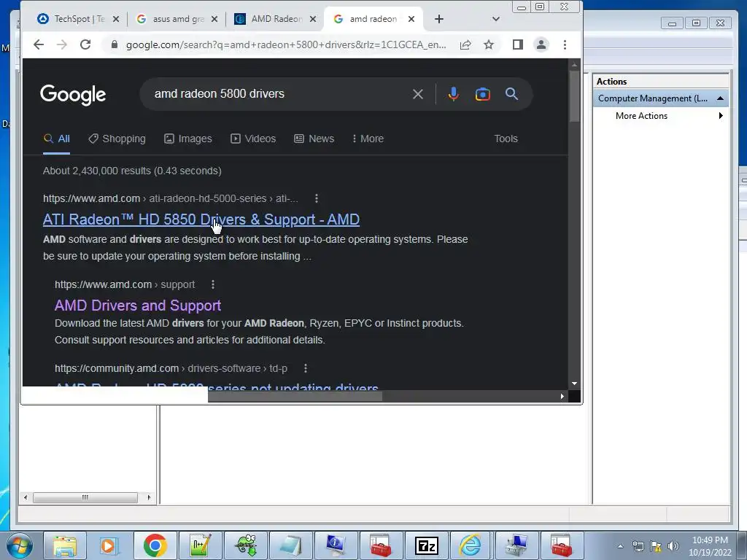Reload the Google search page
This screenshot has height=560, width=747.
85,44
